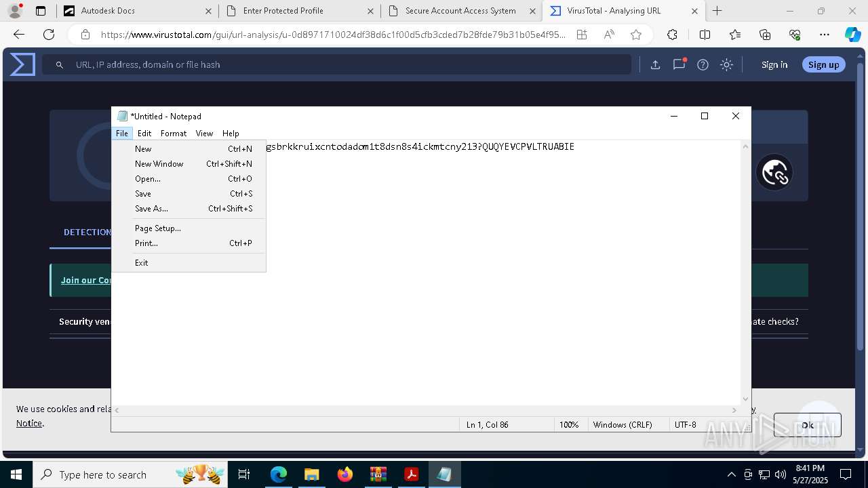Viewport: 868px width, 488px height.
Task: Choose Open... from File menu
Action: click(x=189, y=179)
